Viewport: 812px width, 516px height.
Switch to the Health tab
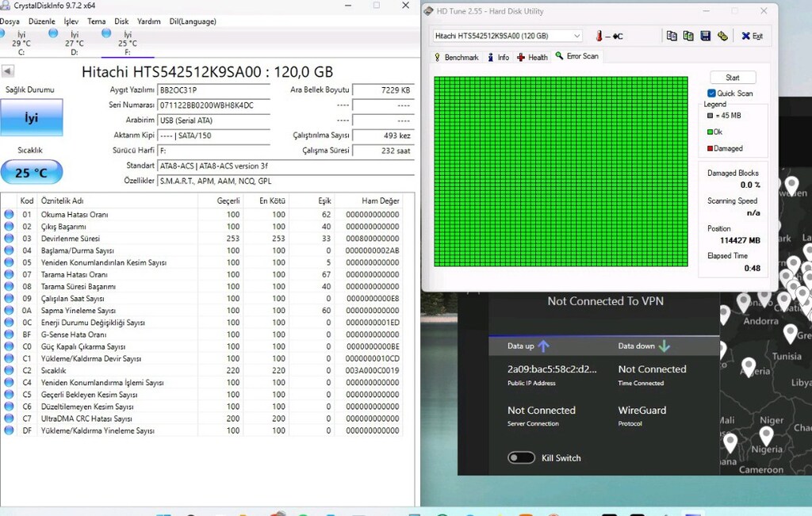click(532, 57)
